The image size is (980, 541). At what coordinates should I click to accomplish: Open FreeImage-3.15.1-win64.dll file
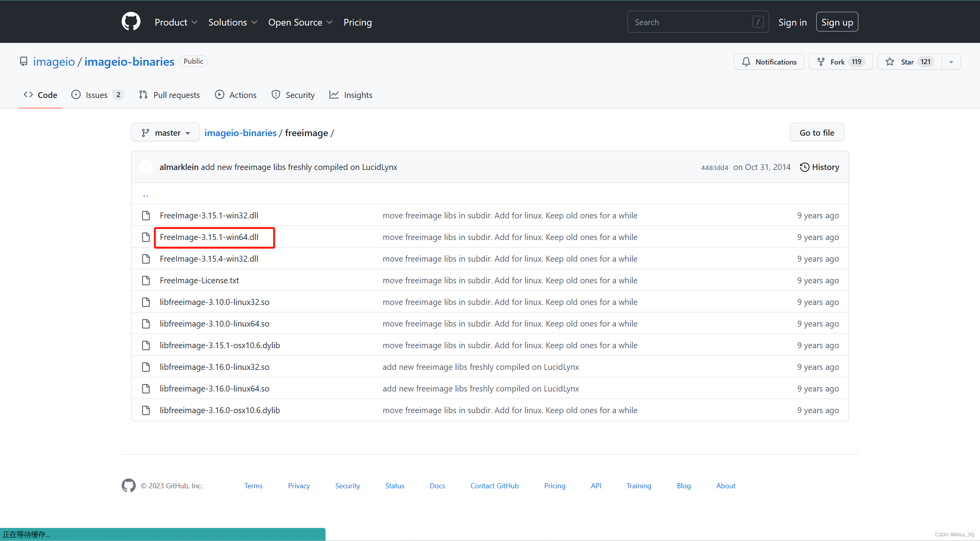click(x=209, y=237)
